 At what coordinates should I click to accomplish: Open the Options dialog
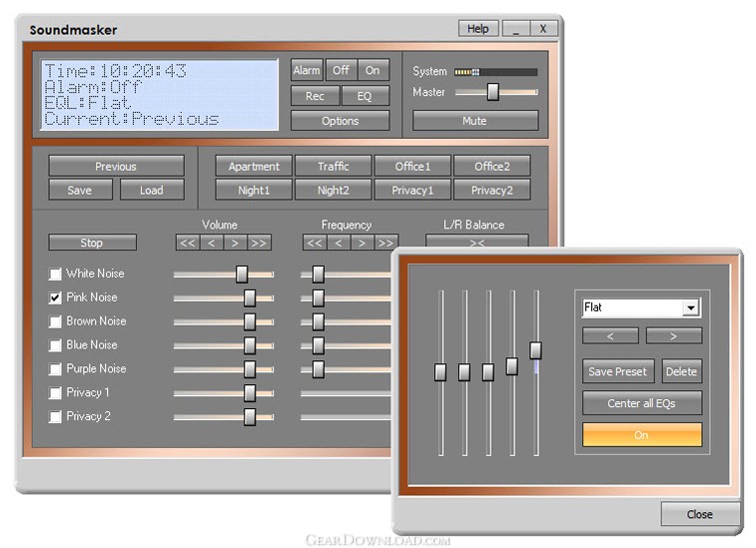(x=340, y=121)
